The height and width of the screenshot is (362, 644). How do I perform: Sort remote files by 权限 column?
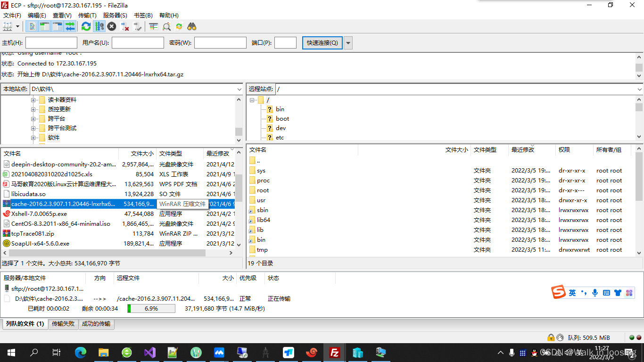pyautogui.click(x=574, y=150)
